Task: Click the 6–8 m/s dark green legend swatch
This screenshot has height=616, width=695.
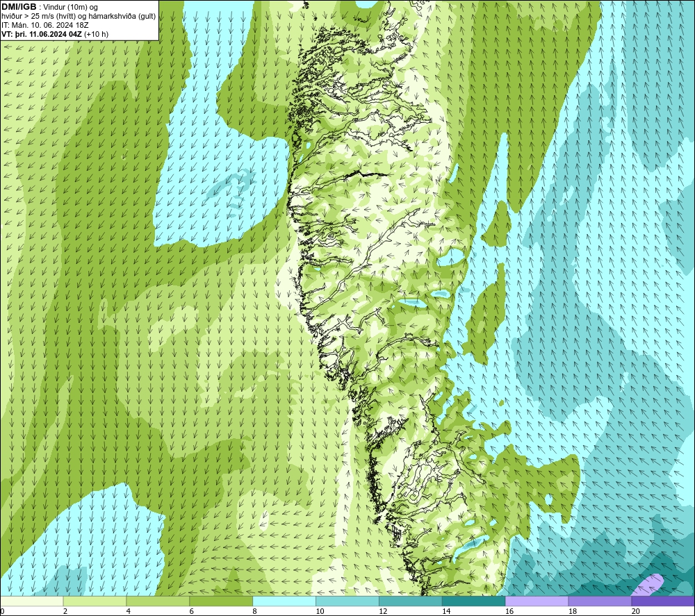Action: click(221, 601)
